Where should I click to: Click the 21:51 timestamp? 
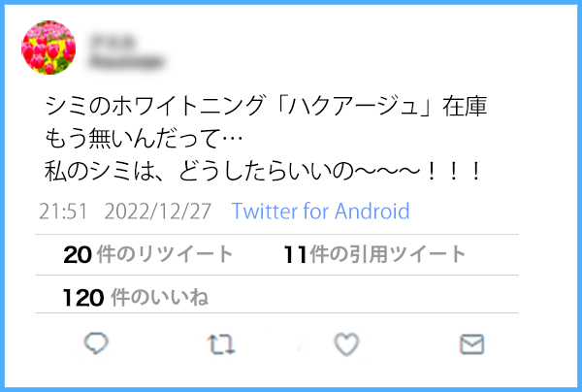63,212
